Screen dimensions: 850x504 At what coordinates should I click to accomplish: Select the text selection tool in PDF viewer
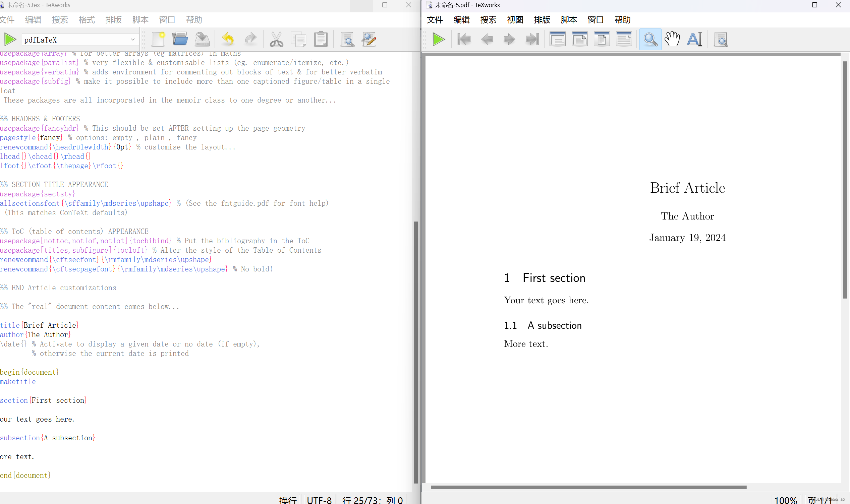click(694, 40)
